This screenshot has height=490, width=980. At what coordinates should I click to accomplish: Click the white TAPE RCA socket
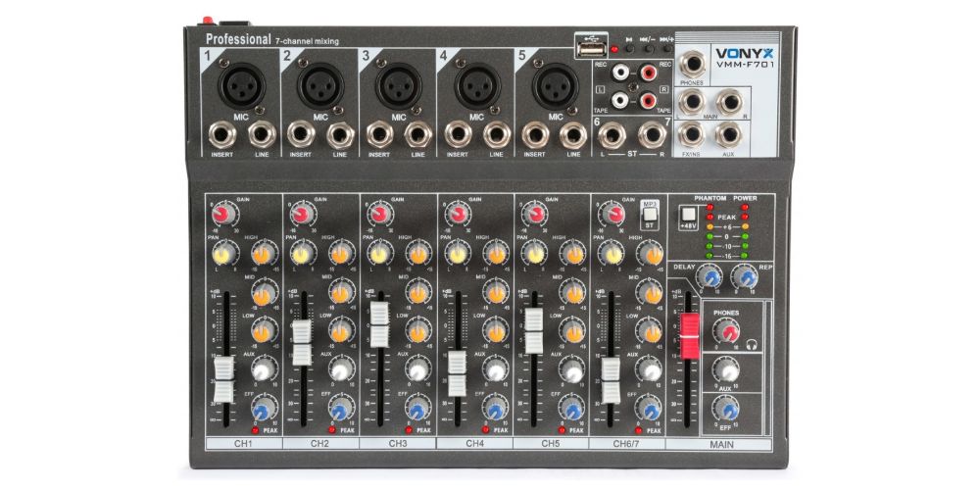619,99
